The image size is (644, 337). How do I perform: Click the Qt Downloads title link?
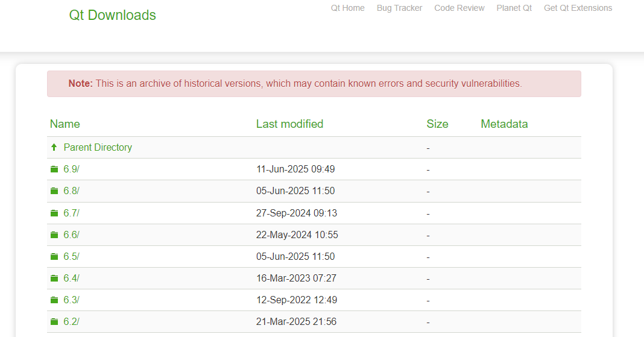click(x=112, y=15)
